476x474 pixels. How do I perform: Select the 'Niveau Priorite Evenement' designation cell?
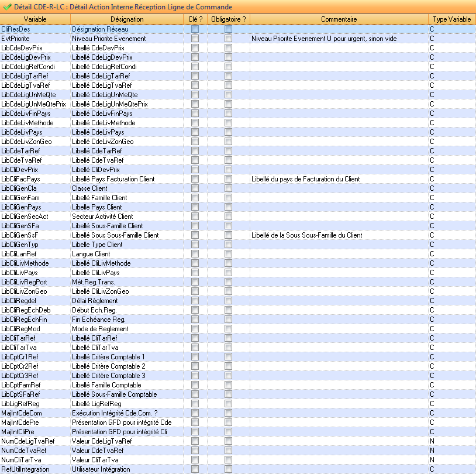(126, 39)
